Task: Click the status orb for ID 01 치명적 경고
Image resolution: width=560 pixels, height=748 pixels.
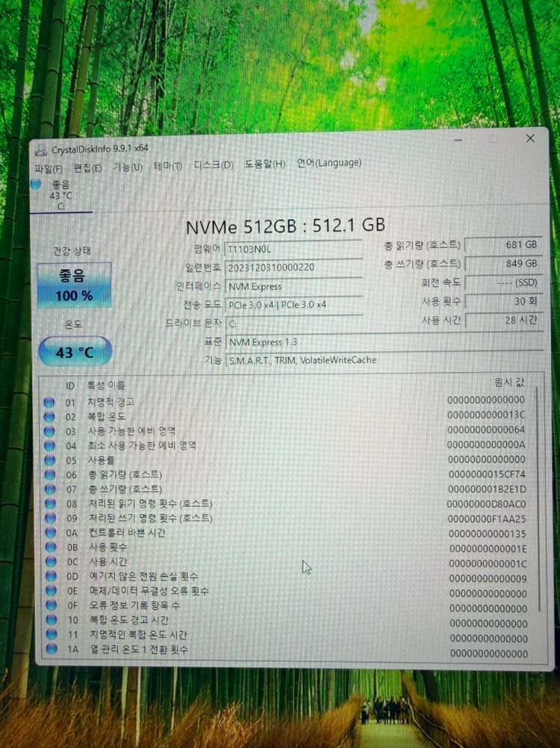Action: [49, 402]
